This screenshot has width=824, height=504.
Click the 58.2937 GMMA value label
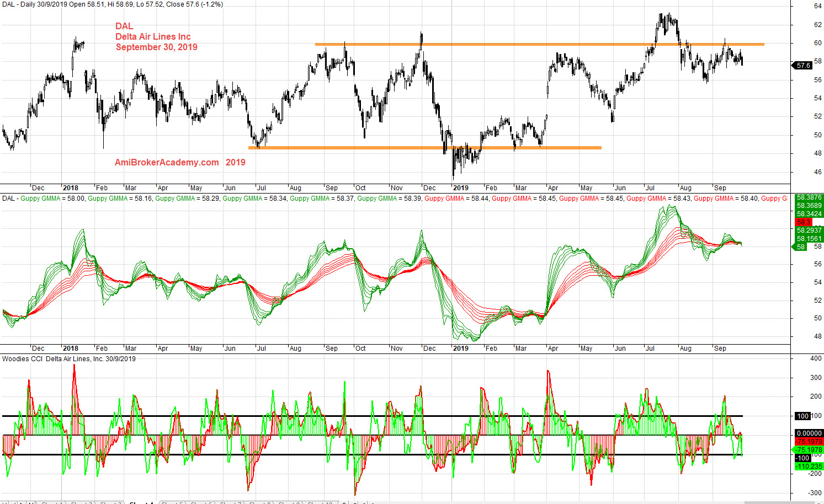(809, 230)
